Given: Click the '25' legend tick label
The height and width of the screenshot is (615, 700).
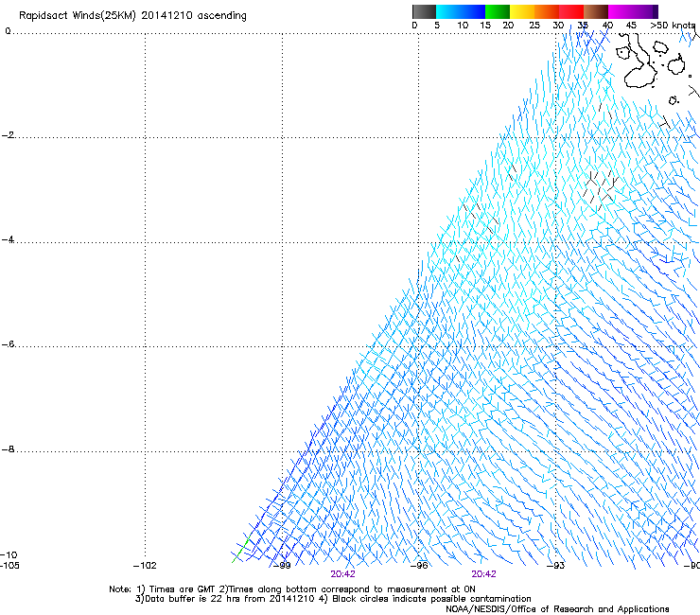Looking at the screenshot, I should point(534,26).
